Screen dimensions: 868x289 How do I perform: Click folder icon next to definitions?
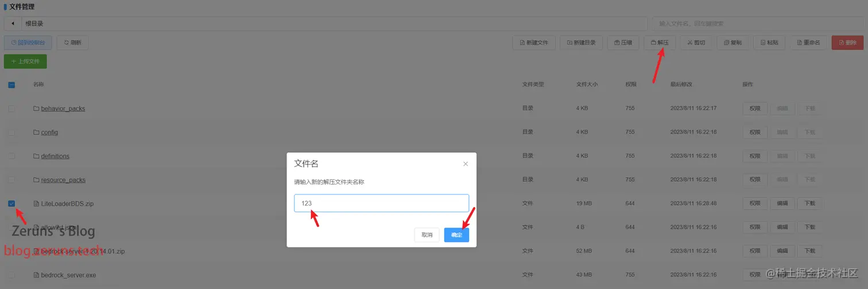pos(36,156)
